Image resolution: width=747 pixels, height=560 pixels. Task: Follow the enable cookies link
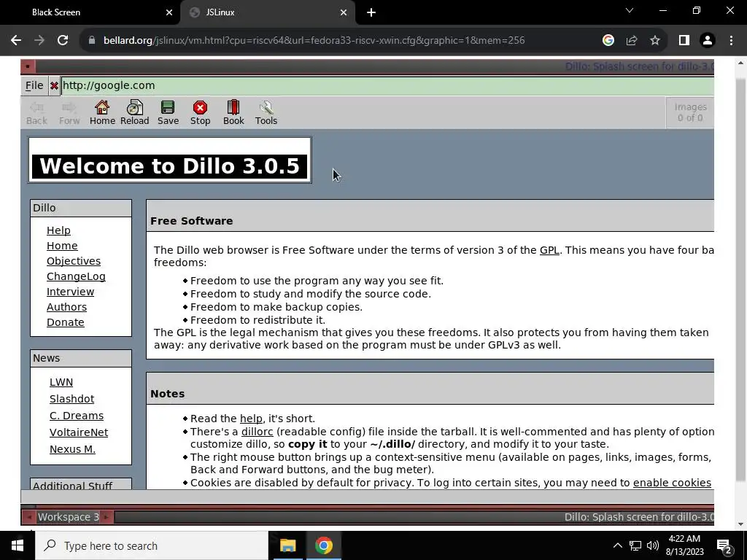click(x=672, y=483)
